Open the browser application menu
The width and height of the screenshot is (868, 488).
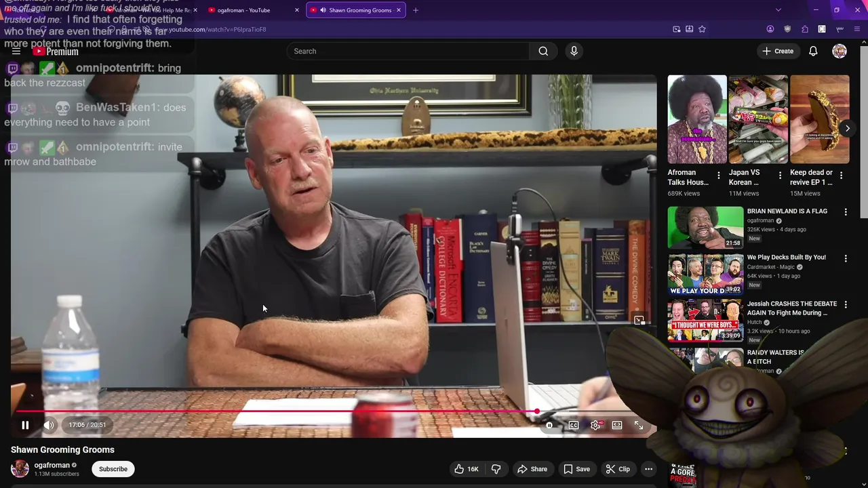coord(857,29)
